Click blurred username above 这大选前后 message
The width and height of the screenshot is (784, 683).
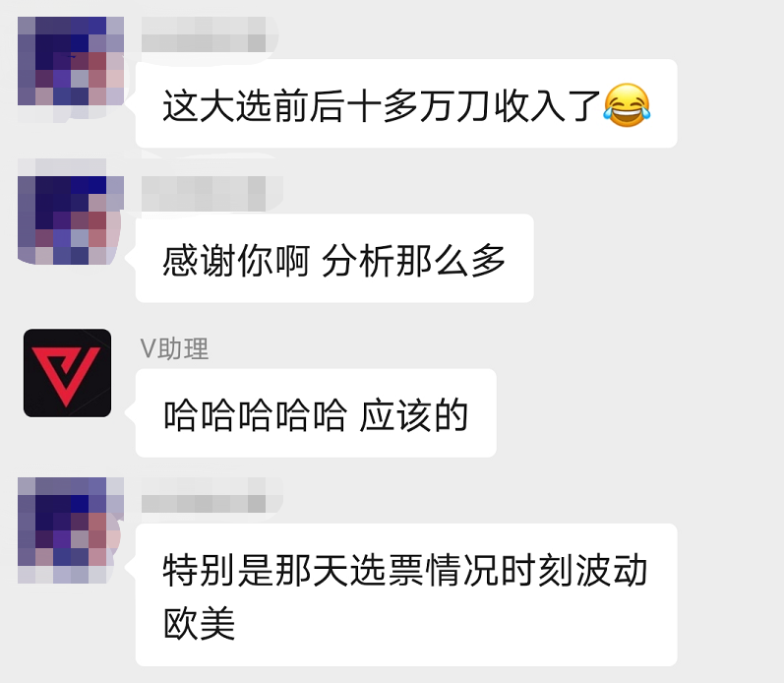(x=204, y=34)
